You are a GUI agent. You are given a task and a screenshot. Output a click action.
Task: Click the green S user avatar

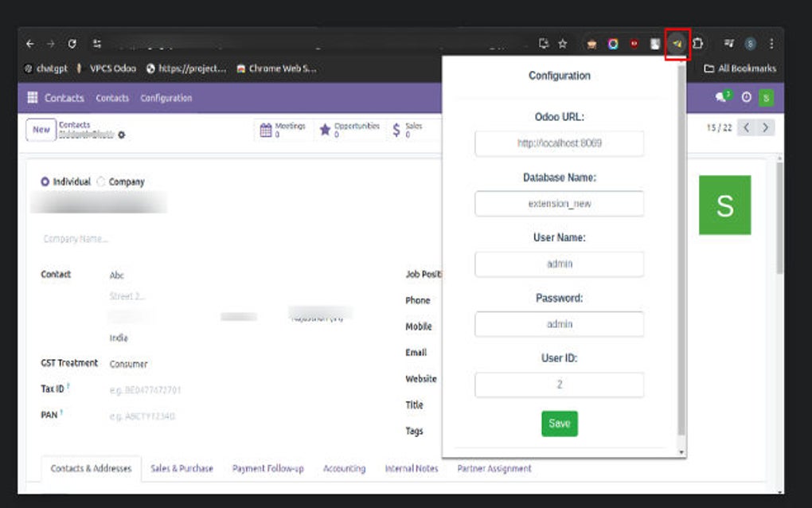tap(765, 97)
